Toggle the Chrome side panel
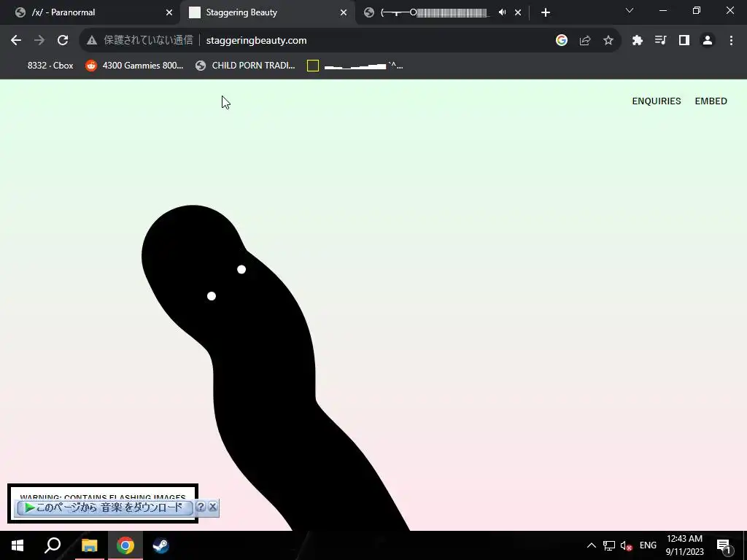Screen dimensions: 747x560 (684, 41)
